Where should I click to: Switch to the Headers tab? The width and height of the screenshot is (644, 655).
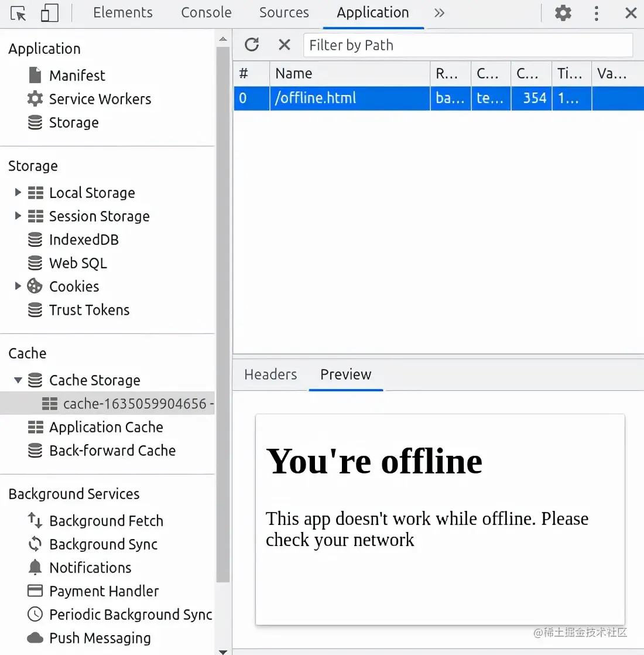270,374
